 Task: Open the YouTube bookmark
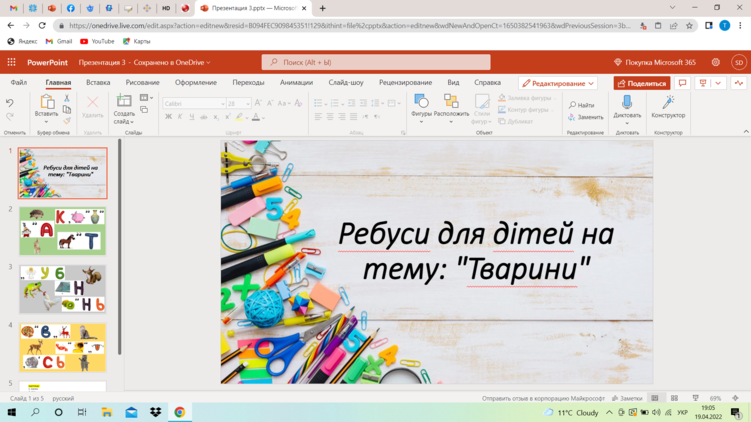point(97,41)
